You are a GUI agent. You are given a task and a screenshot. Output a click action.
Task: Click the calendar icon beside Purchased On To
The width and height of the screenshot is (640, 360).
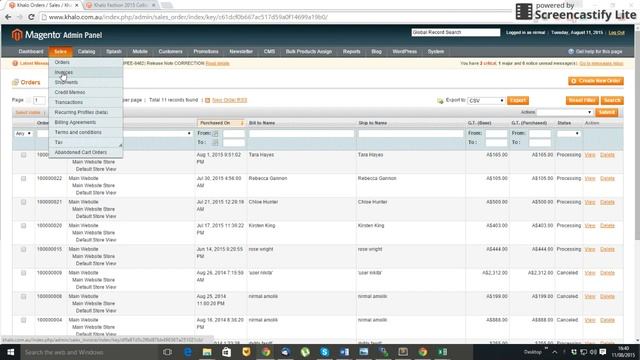(x=215, y=142)
